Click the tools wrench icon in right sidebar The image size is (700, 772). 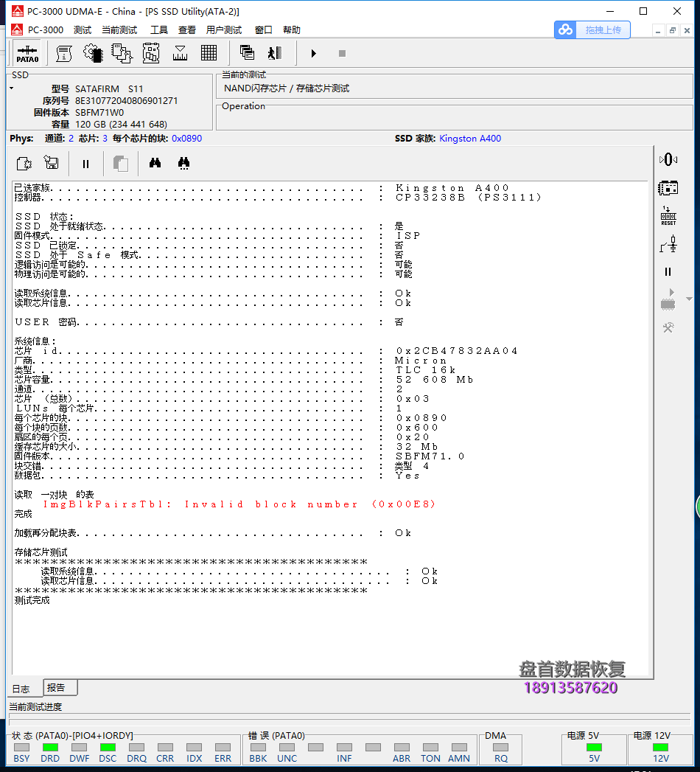point(668,327)
